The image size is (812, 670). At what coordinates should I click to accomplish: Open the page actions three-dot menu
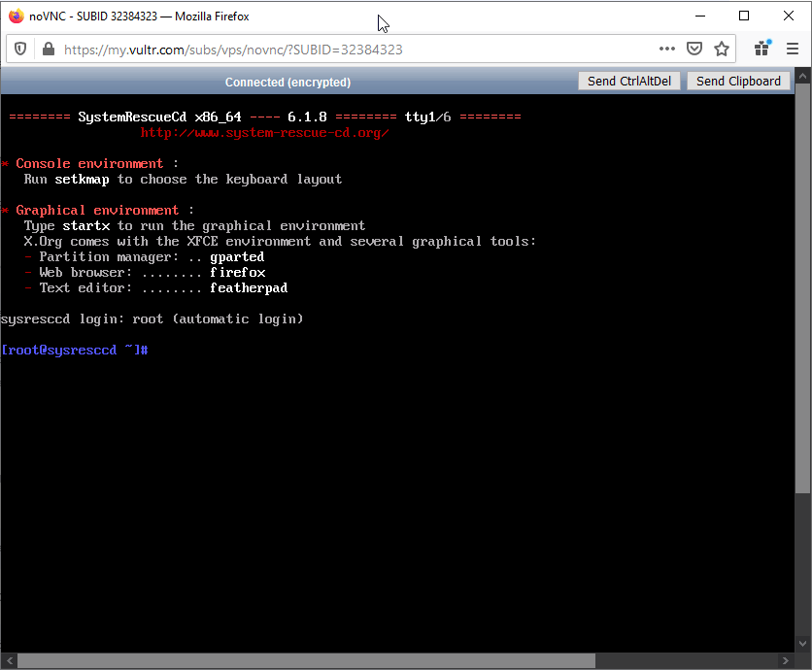click(667, 49)
